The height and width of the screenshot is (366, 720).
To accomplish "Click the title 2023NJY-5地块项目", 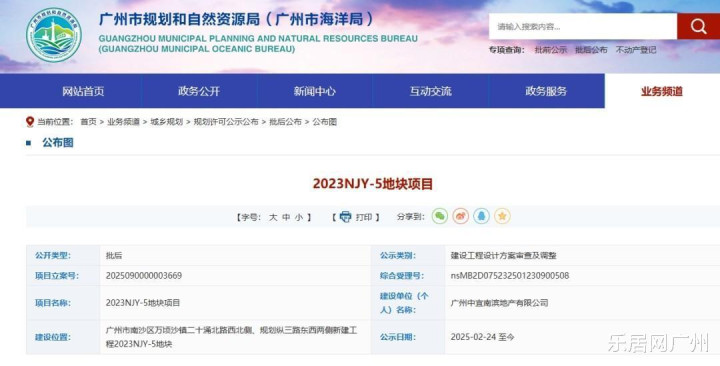I will click(x=373, y=184).
